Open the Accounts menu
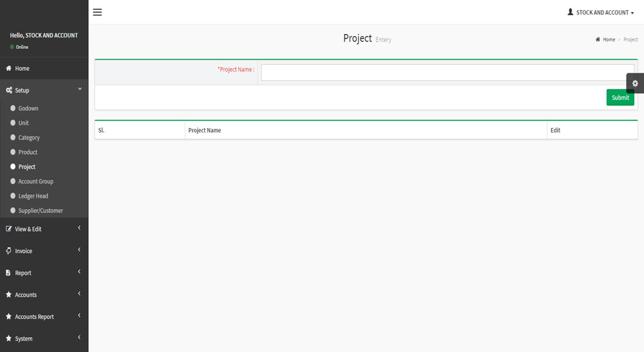644x352 pixels. (x=44, y=295)
